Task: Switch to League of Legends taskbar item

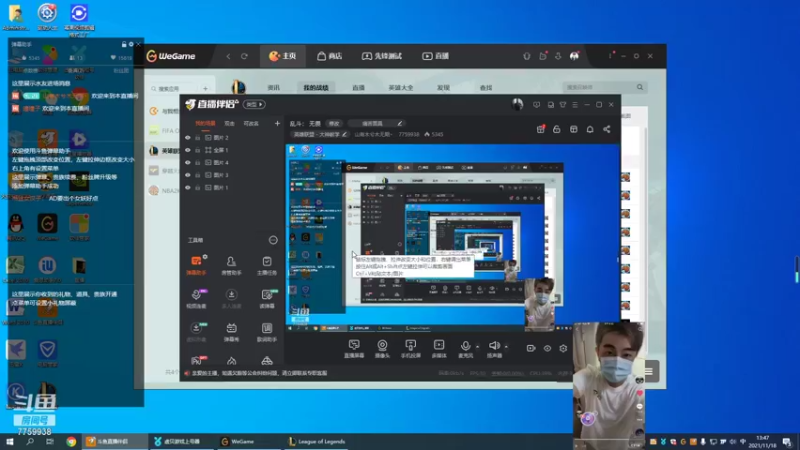Action: click(x=317, y=442)
